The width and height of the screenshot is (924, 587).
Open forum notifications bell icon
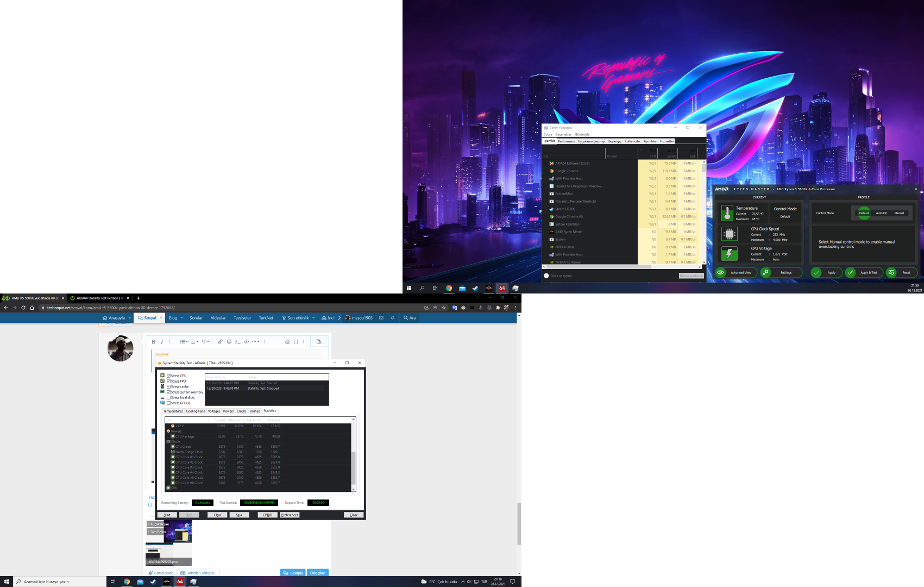point(392,318)
